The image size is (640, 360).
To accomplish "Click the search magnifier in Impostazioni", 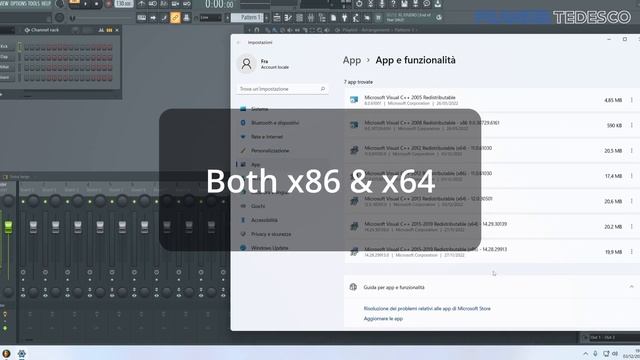I will [322, 89].
